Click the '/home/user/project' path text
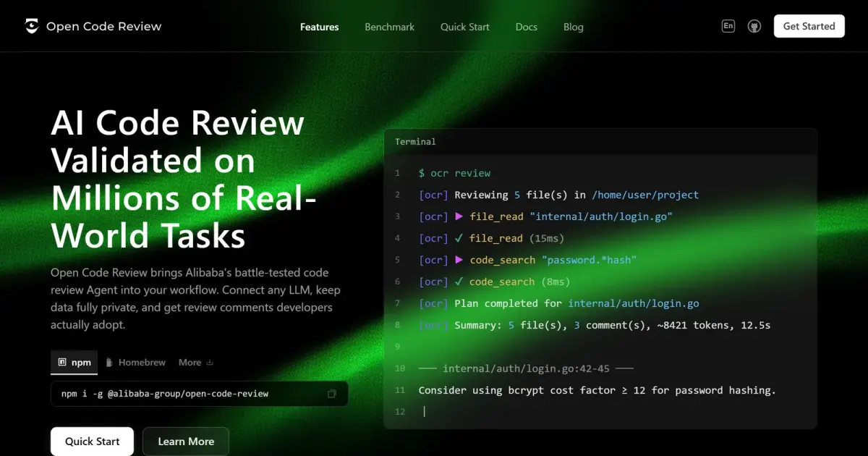The width and height of the screenshot is (868, 456). (645, 195)
